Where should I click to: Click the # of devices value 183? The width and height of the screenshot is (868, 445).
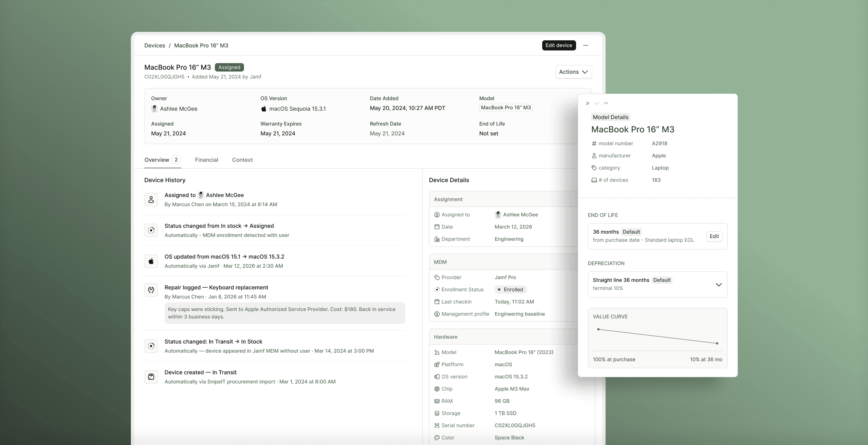tap(656, 180)
